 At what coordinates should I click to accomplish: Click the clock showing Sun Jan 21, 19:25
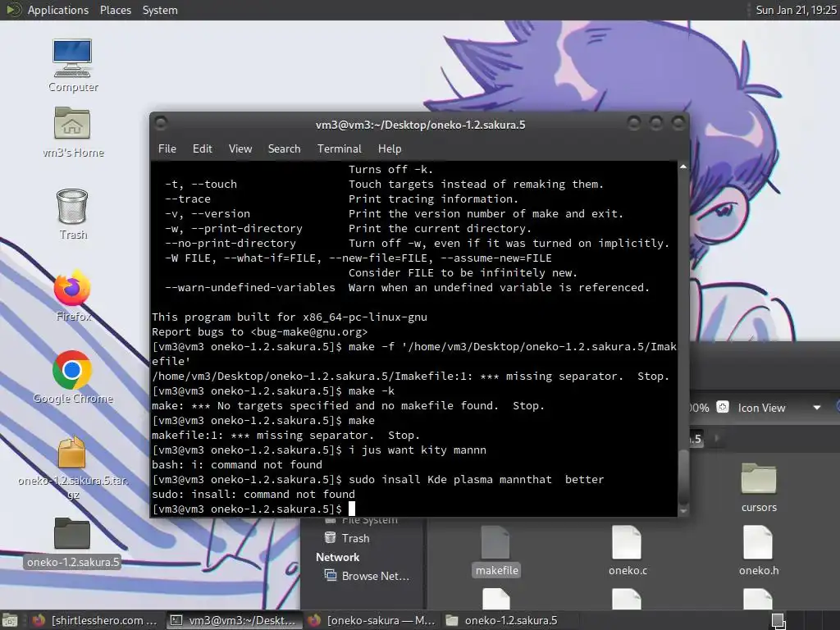(796, 10)
